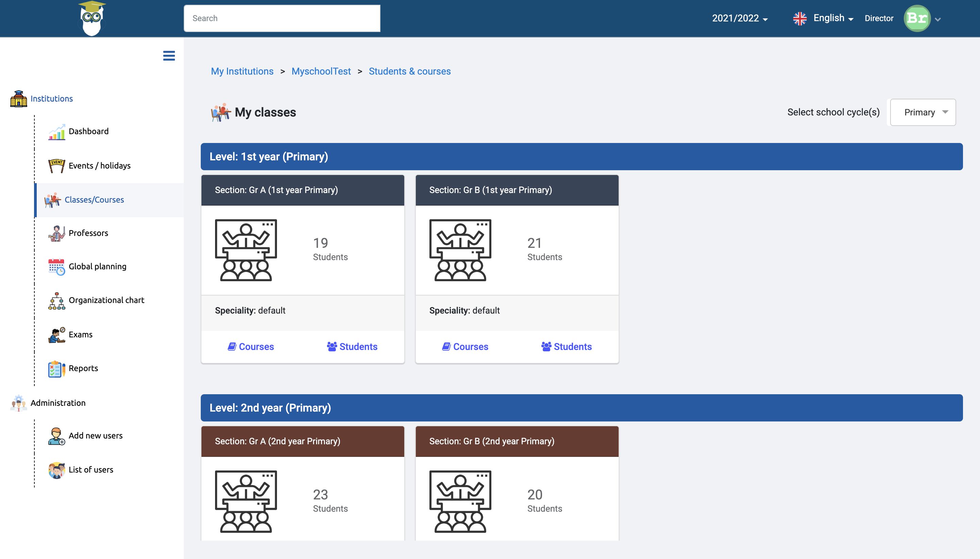The width and height of the screenshot is (980, 559).
Task: Click inside the Search field
Action: pos(282,18)
